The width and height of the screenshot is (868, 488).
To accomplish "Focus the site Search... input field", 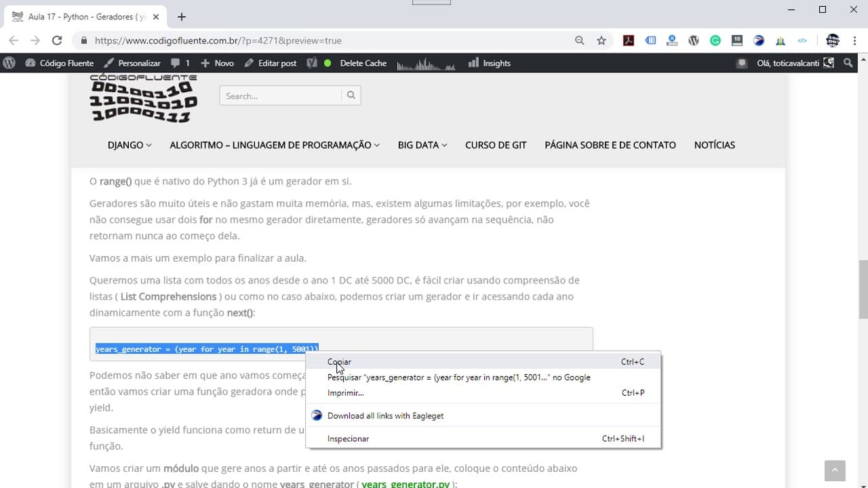I will [280, 96].
